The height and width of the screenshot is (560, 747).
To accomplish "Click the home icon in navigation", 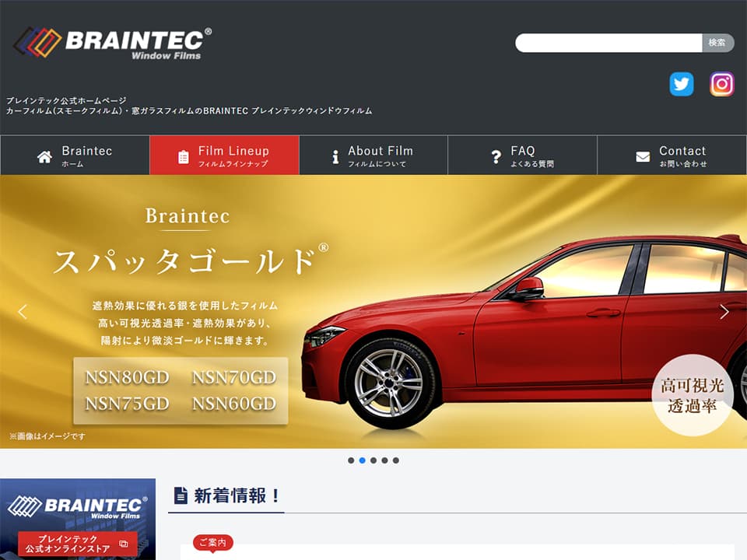I will coord(44,156).
